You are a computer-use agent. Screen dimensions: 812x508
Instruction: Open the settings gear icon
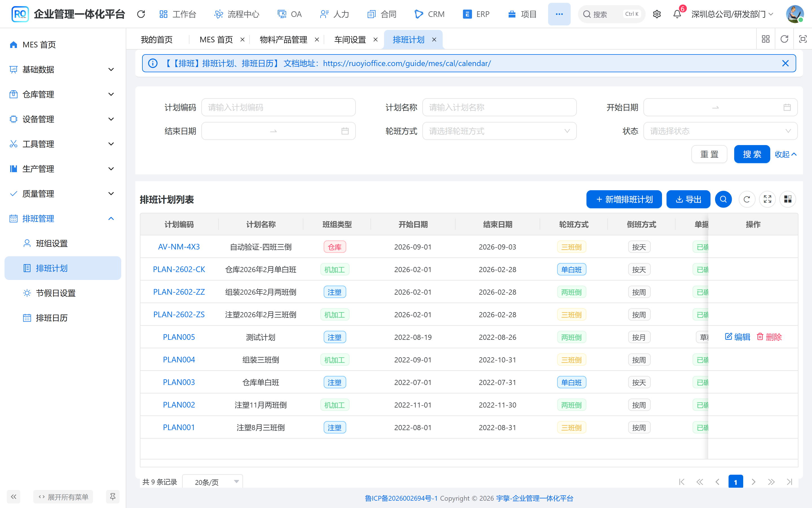pyautogui.click(x=657, y=14)
